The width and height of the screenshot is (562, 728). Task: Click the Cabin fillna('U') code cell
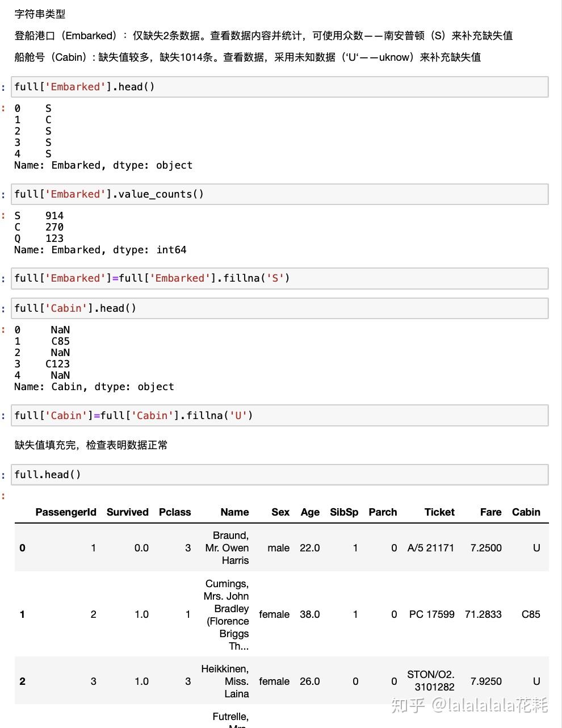(280, 416)
